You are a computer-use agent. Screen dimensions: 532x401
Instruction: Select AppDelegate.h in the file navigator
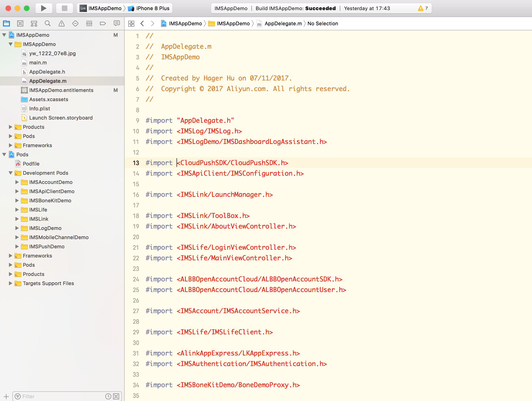point(48,72)
